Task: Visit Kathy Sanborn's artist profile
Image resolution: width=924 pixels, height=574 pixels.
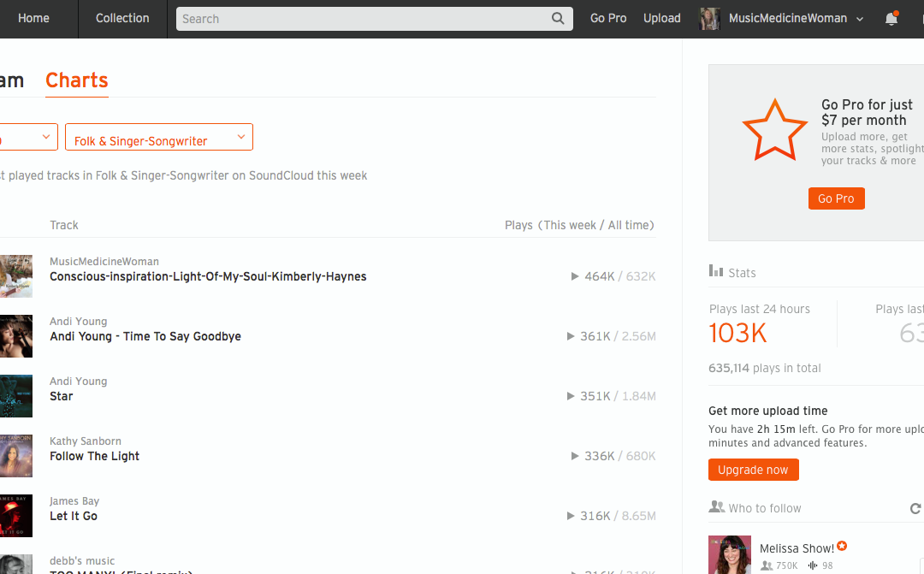Action: point(86,441)
